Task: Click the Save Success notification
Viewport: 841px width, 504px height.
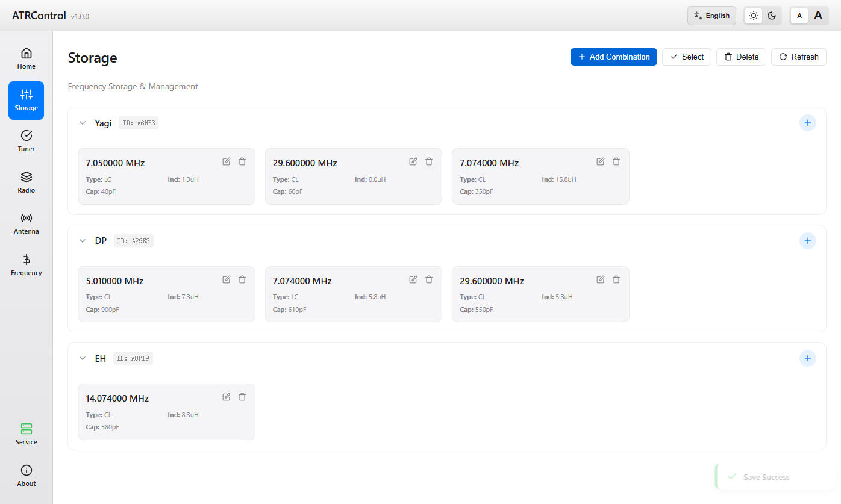Action: 776,477
